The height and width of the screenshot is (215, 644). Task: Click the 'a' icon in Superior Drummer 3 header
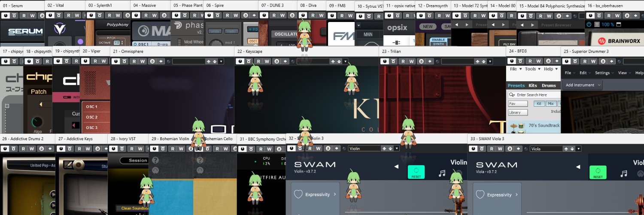tap(603, 61)
